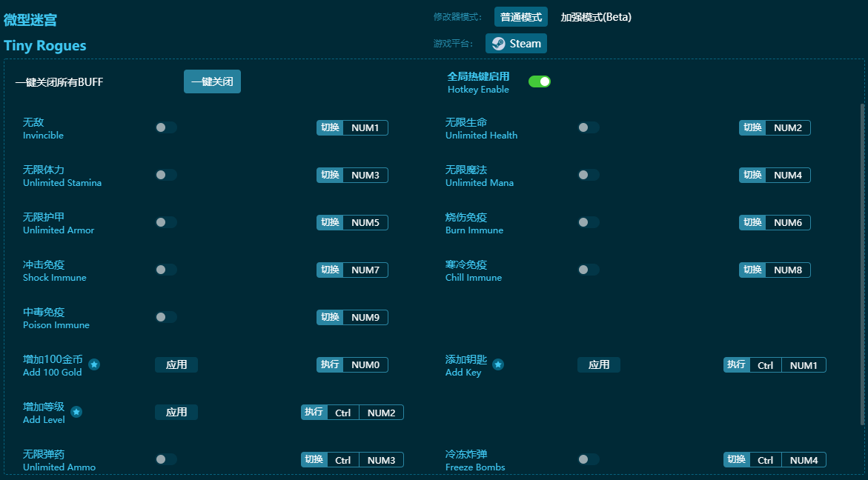This screenshot has height=480, width=868.
Task: Select Steam platform button label
Action: (x=525, y=44)
